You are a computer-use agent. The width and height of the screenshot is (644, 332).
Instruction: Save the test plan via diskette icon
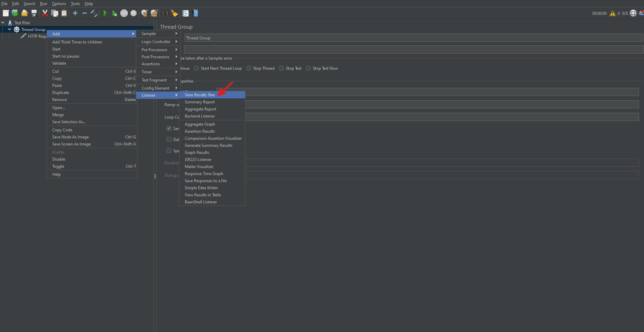(34, 13)
